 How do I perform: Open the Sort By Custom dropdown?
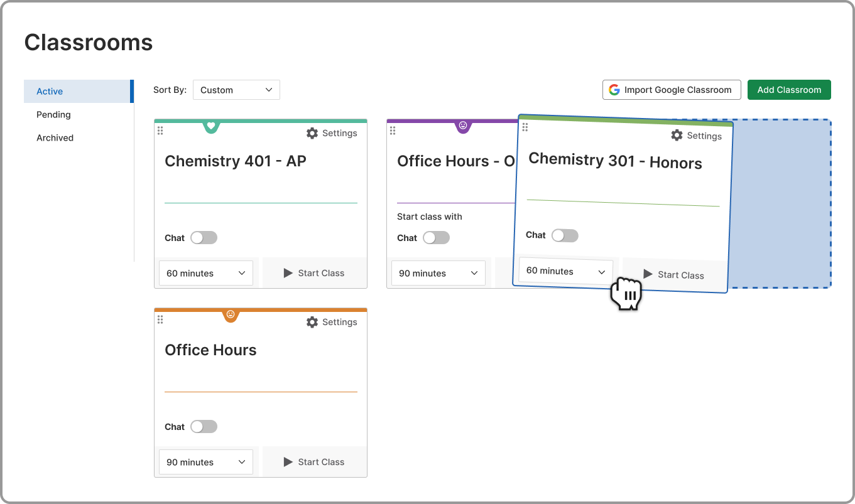tap(236, 90)
